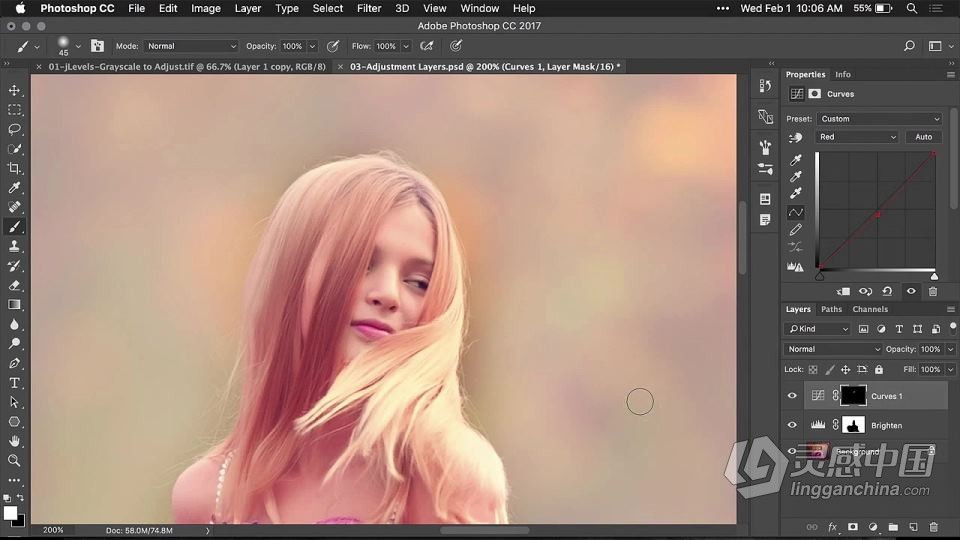
Task: Select the Move tool
Action: point(14,91)
